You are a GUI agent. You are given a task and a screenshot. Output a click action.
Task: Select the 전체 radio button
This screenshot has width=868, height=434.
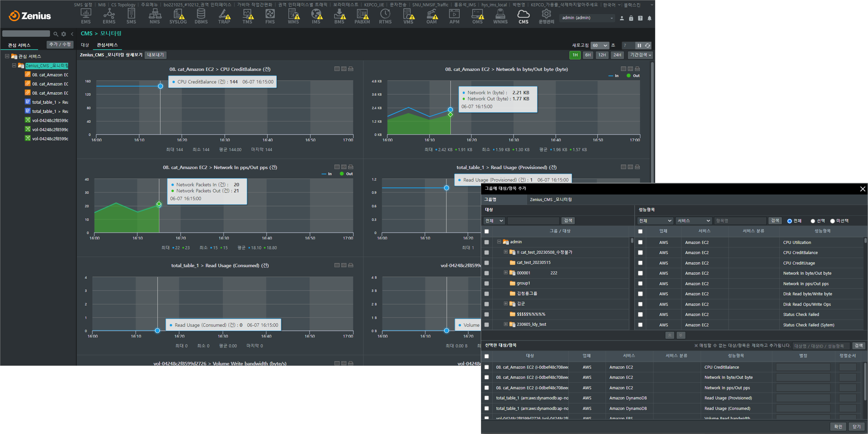[x=789, y=221]
